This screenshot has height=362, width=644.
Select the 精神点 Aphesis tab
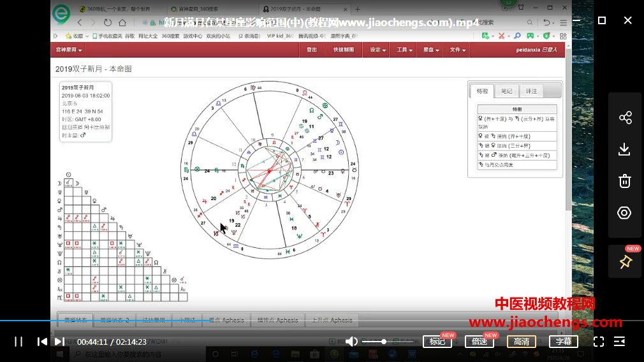click(277, 320)
